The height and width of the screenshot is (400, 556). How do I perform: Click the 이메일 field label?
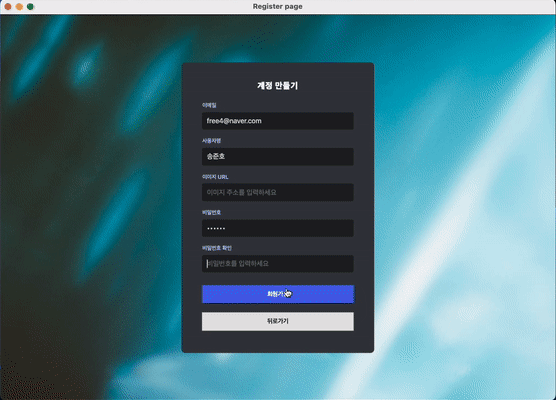pyautogui.click(x=209, y=105)
